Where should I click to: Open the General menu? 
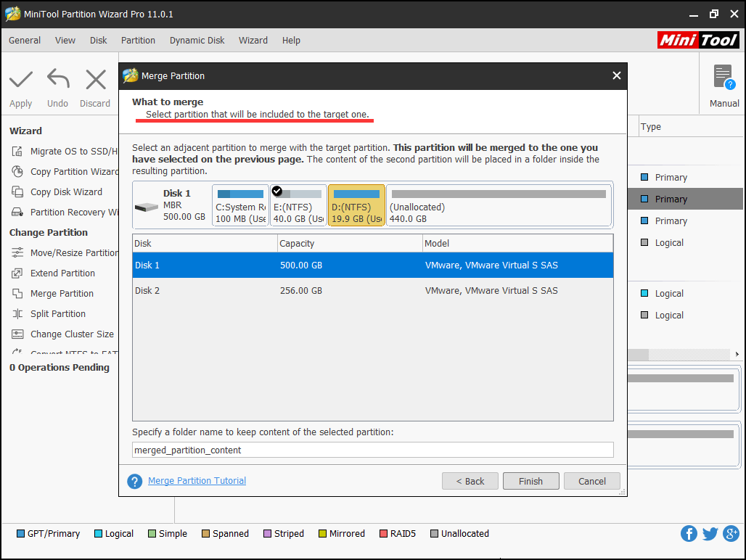pos(25,41)
